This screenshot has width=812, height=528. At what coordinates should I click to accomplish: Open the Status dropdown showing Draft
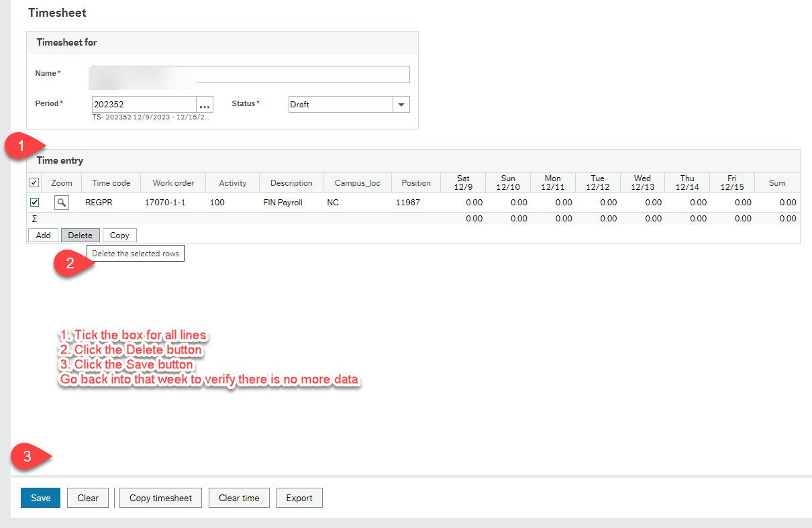401,104
